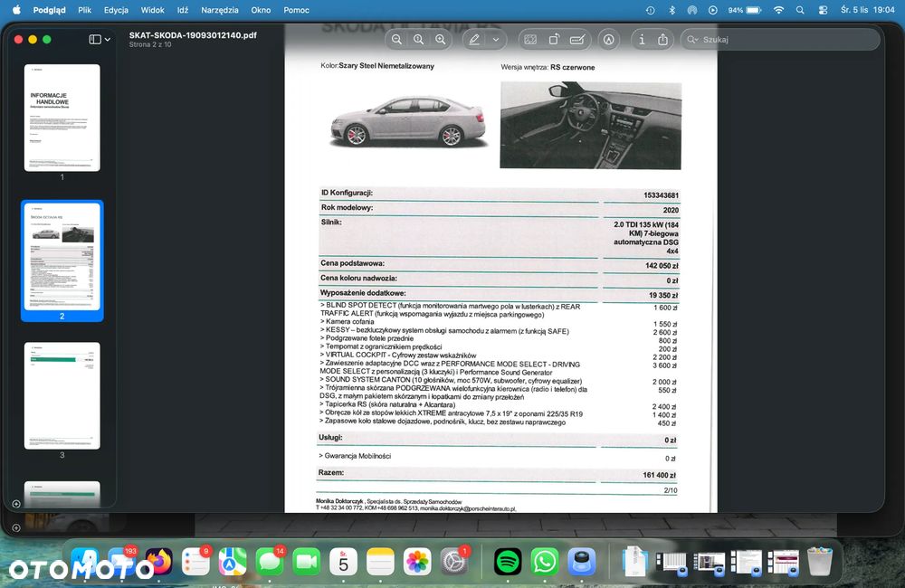The width and height of the screenshot is (905, 588).
Task: Launch Firefox from the Dock
Action: coord(158,562)
